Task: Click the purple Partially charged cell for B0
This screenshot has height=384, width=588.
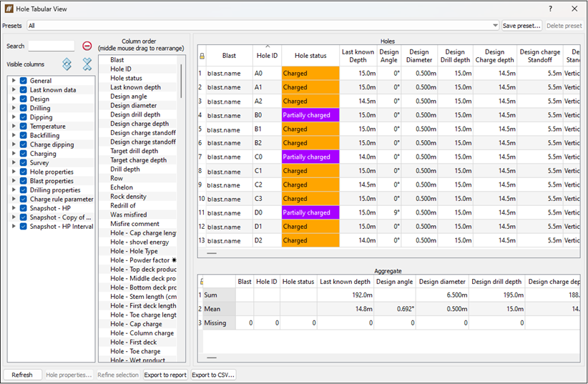Action: pos(310,115)
